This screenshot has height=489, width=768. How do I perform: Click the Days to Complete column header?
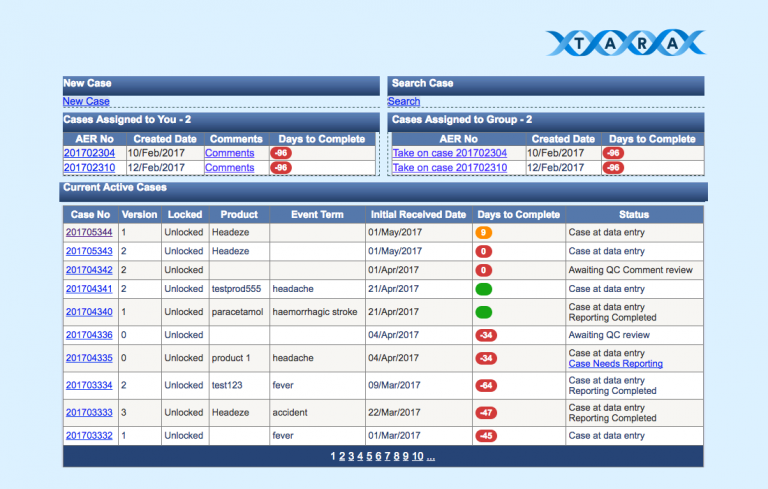tap(518, 214)
